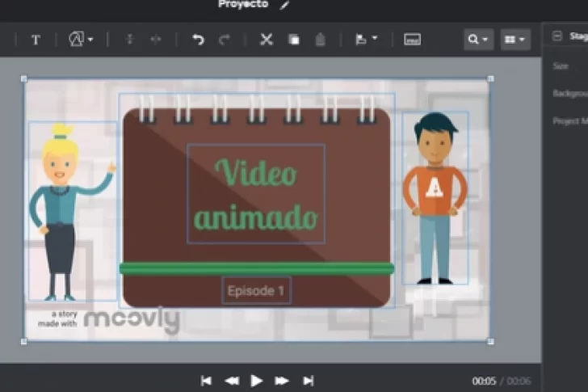This screenshot has width=588, height=392.
Task: Open the shapes tool dropdown
Action: (x=81, y=40)
